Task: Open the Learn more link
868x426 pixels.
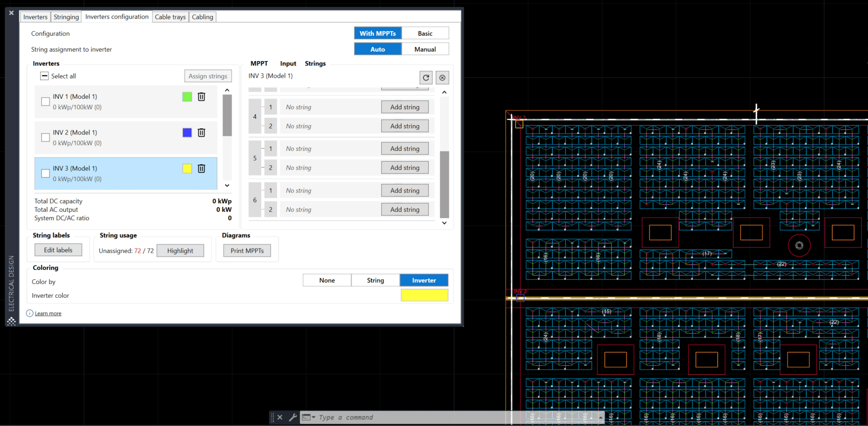Action: click(48, 314)
